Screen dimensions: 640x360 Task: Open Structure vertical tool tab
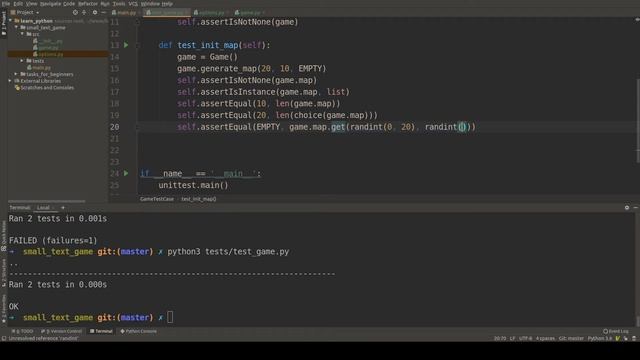pyautogui.click(x=4, y=273)
